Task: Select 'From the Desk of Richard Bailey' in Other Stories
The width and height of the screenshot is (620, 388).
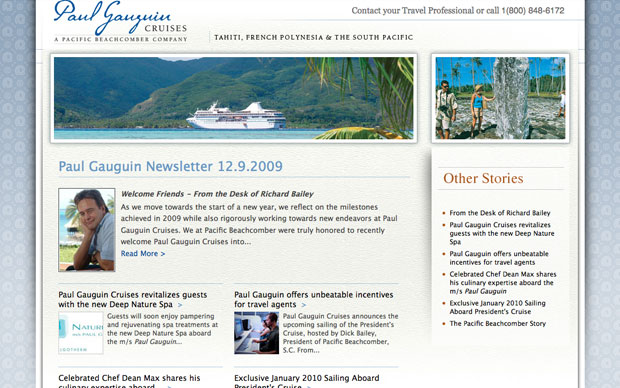Action: click(500, 213)
